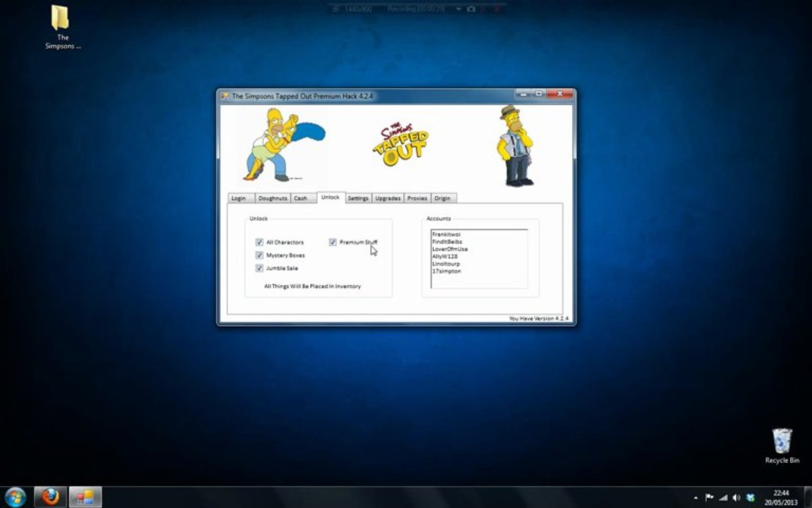The image size is (812, 508).
Task: Uncheck the All Charactors checkbox
Action: pyautogui.click(x=259, y=242)
